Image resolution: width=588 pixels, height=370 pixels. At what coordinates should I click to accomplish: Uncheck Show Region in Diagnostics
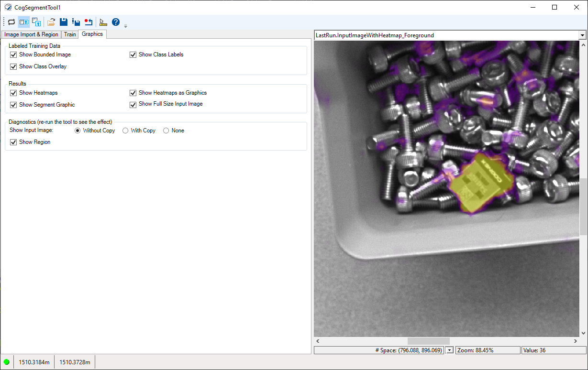pos(13,142)
